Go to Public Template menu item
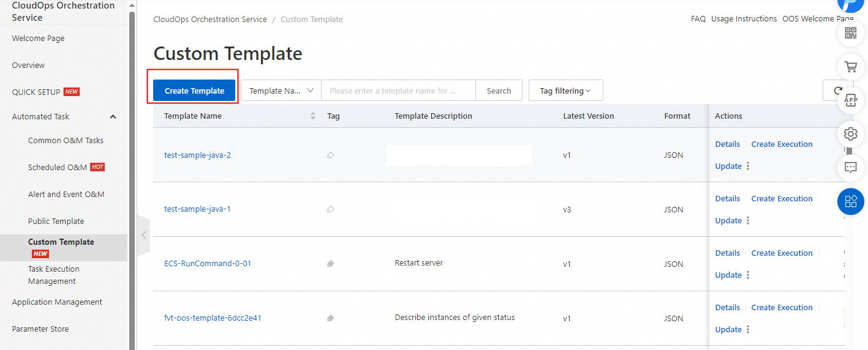 [56, 222]
